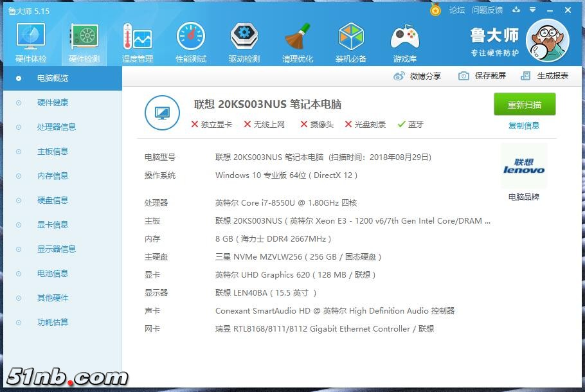Screen dimensions: 585x392
Task: Select 显卡信息 in the sidebar
Action: (54, 224)
